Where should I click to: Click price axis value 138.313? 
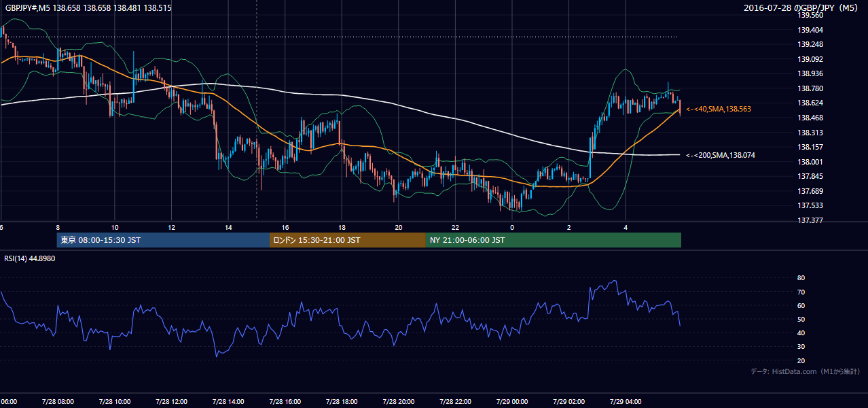coord(810,133)
